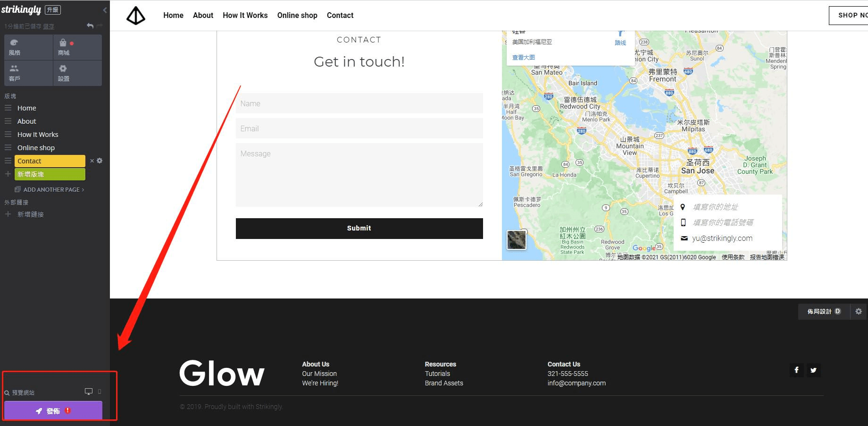Toggle the map satellite view thumbnail
868x426 pixels.
pos(516,240)
